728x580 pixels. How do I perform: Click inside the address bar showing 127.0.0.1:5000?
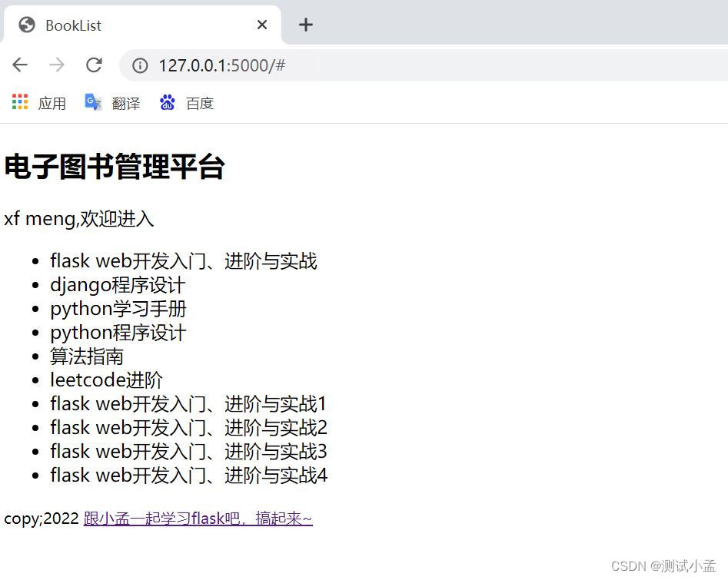[223, 65]
